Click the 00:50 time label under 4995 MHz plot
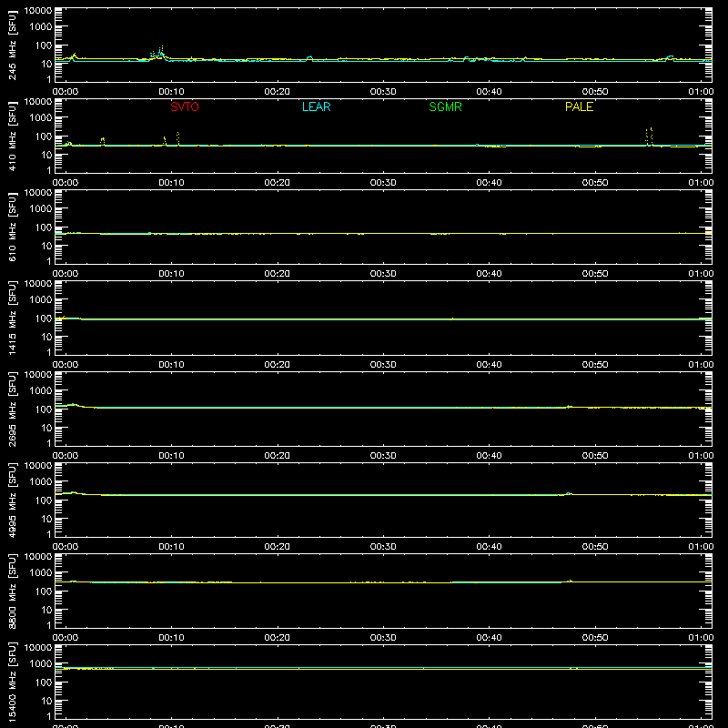This screenshot has height=728, width=728. (x=595, y=547)
